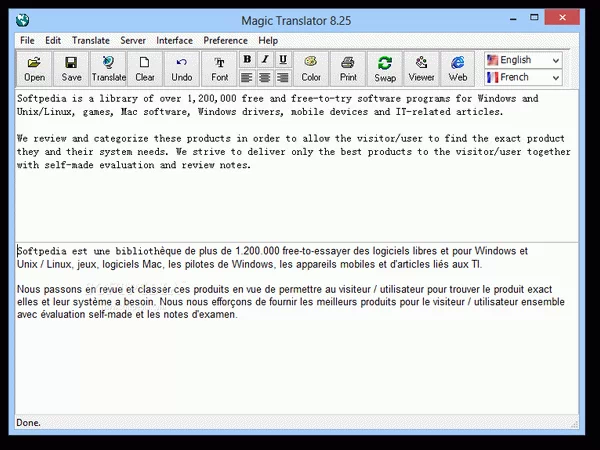Toggle bold formatting (B)
The height and width of the screenshot is (450, 600).
coord(247,60)
